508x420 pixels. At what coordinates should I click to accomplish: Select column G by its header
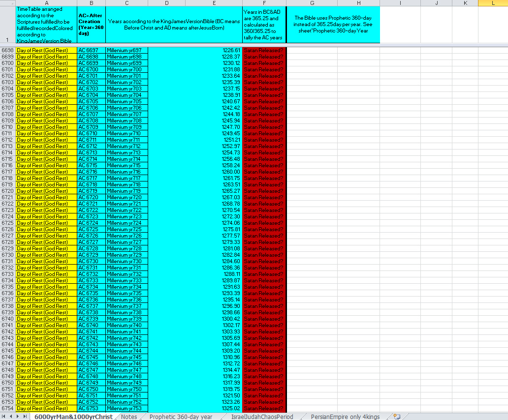312,3
